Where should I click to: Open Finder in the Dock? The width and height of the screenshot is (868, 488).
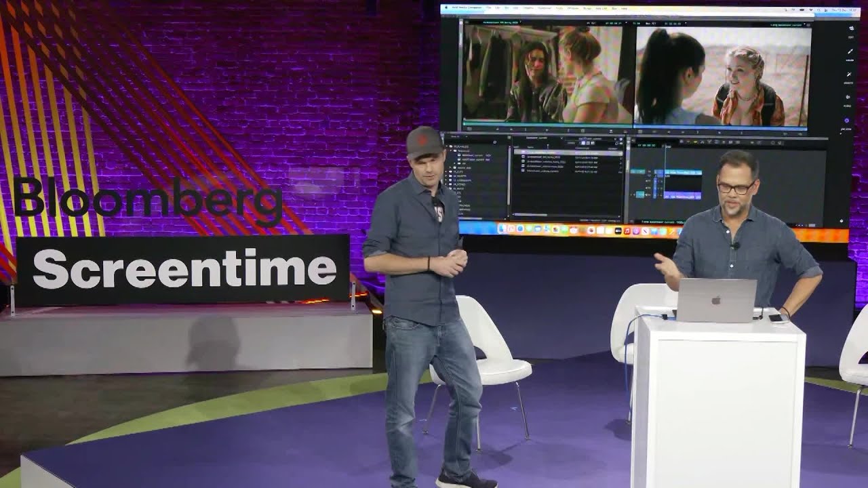(x=502, y=228)
